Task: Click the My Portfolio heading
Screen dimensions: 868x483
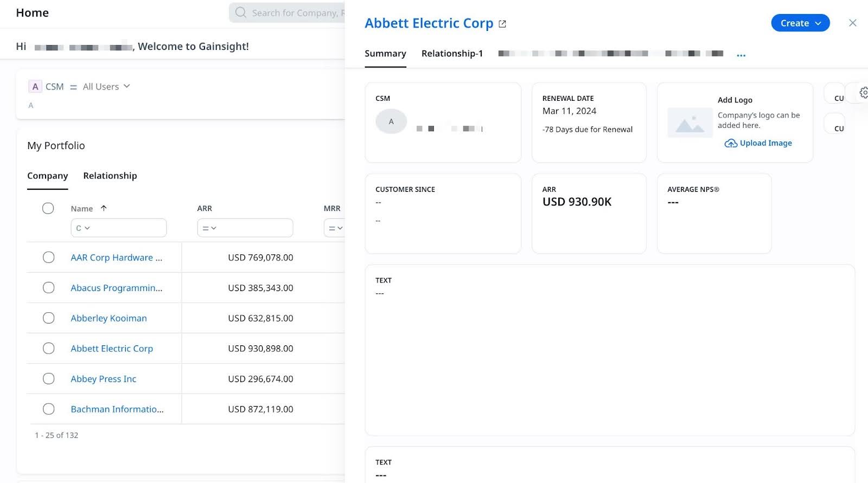Action: (x=56, y=146)
